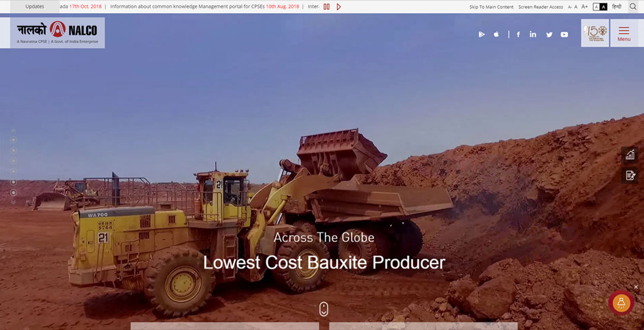Visit NALCO's Twitter page icon
The image size is (644, 330).
(x=549, y=34)
